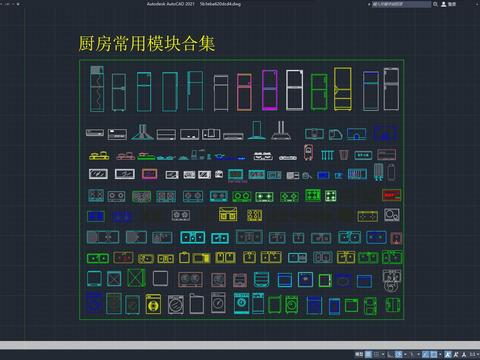This screenshot has height=360, width=480.
Task: Expand the Polar tracking angle dropdown
Action: 405,354
